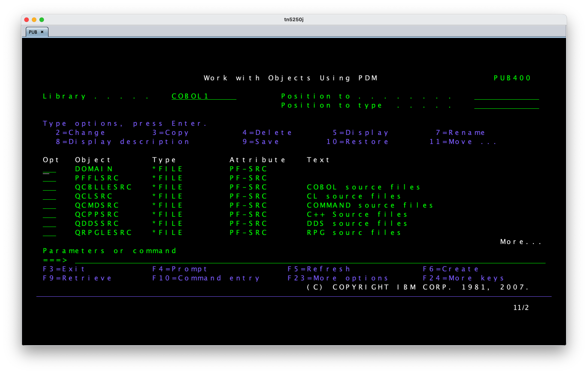Click the option text '11=Move ...'
This screenshot has width=588, height=374.
(x=463, y=142)
